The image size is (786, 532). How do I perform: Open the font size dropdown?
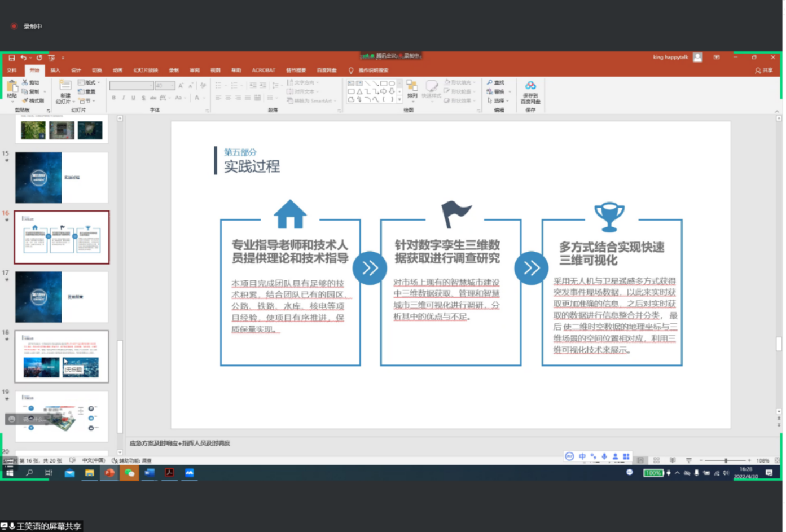(173, 86)
